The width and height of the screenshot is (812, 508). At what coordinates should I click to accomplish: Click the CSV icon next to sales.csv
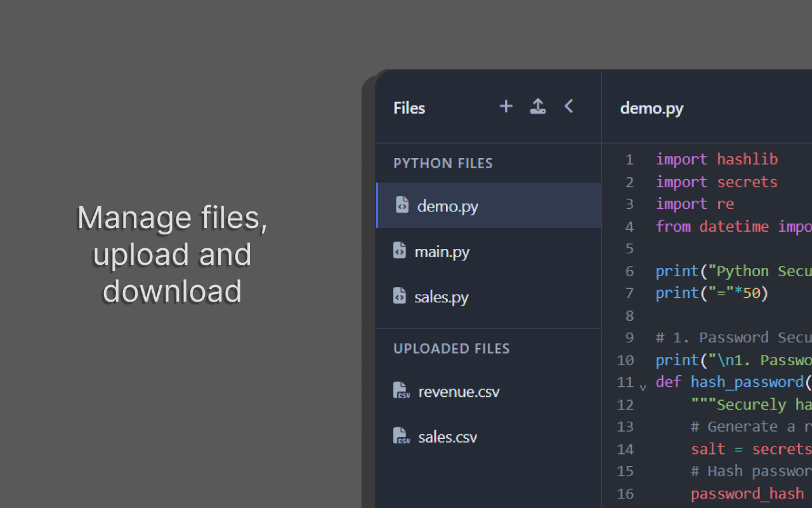coord(401,436)
